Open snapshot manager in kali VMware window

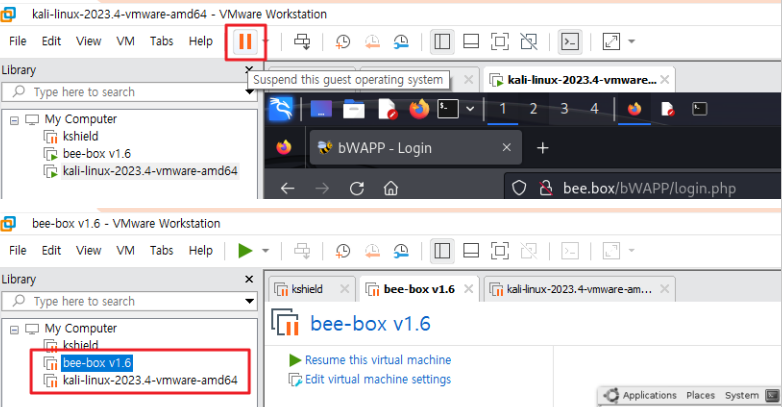coord(401,41)
